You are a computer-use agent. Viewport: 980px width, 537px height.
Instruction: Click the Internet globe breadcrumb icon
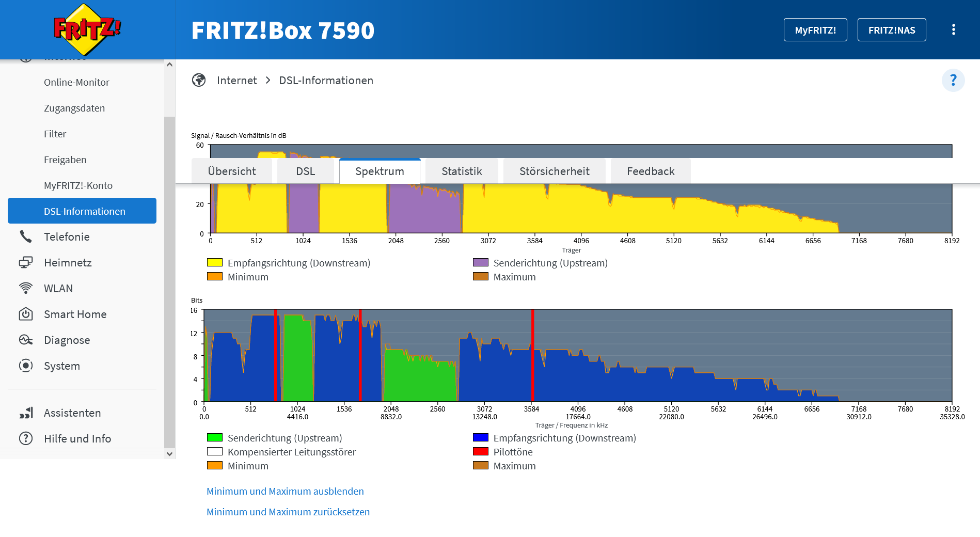tap(199, 80)
